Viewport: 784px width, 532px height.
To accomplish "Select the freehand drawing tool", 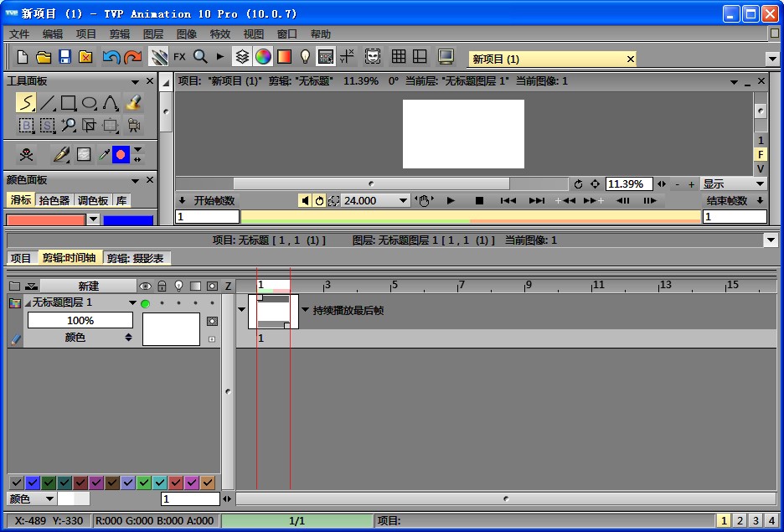I will pyautogui.click(x=25, y=102).
